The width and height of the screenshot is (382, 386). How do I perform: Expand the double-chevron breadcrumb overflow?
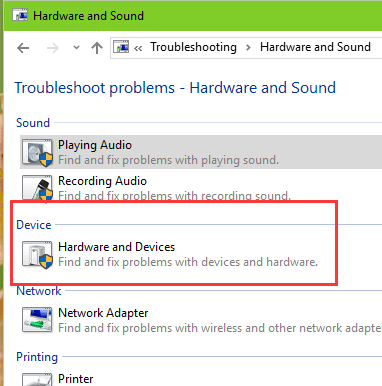click(x=138, y=48)
